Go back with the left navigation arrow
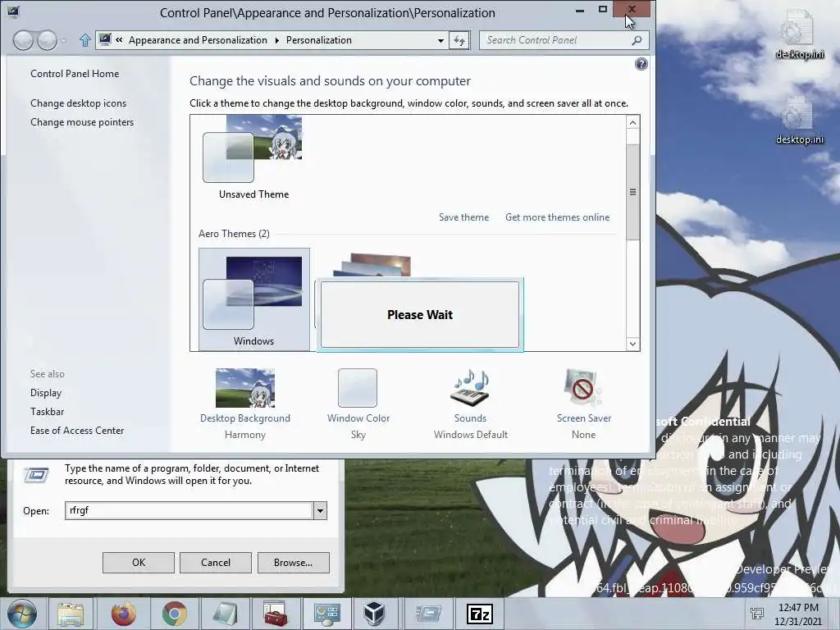Image resolution: width=840 pixels, height=630 pixels. 23,40
